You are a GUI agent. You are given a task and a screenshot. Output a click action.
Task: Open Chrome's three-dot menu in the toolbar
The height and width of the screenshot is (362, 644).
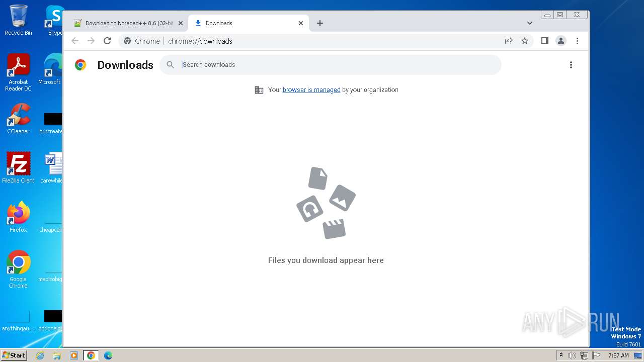(x=577, y=41)
